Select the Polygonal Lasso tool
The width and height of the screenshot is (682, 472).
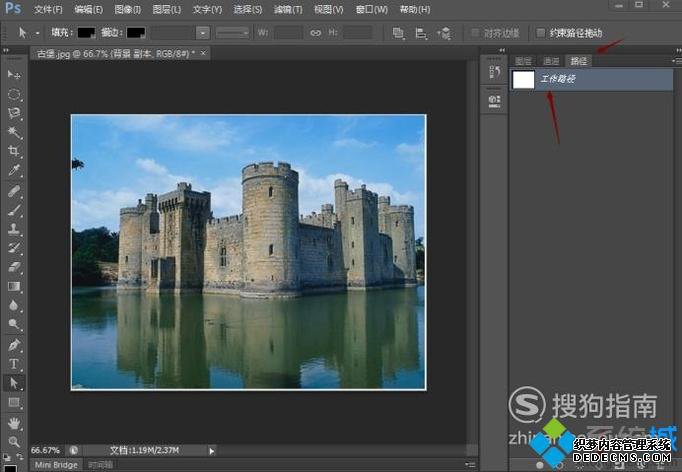click(x=14, y=113)
